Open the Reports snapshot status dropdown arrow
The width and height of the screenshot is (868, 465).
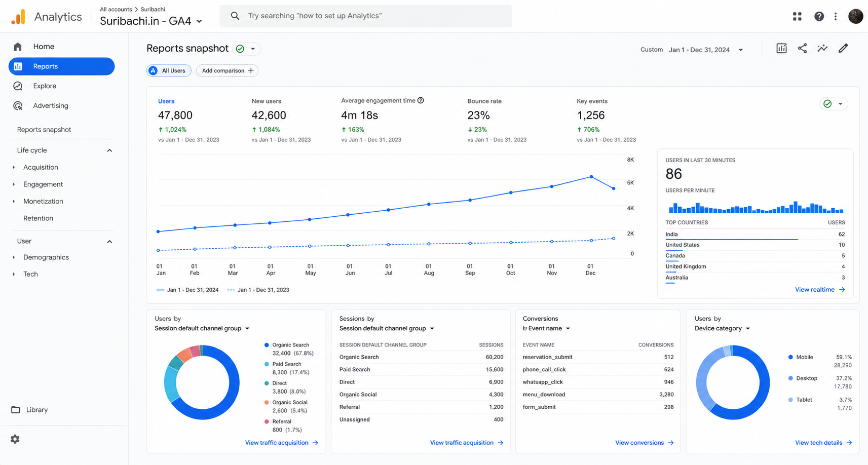click(253, 49)
